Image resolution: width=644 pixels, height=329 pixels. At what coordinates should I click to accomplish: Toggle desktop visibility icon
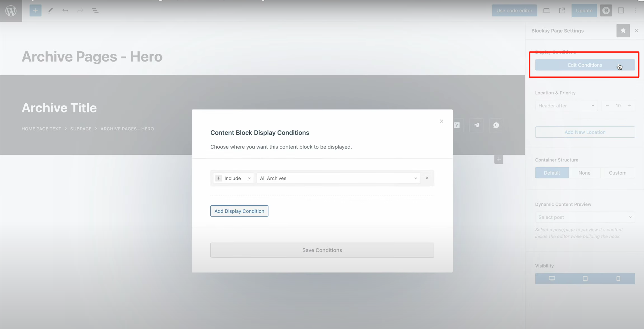pyautogui.click(x=552, y=279)
